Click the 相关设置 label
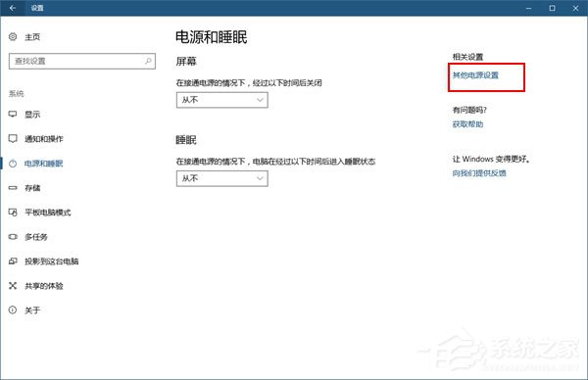588x380 pixels. coord(467,57)
